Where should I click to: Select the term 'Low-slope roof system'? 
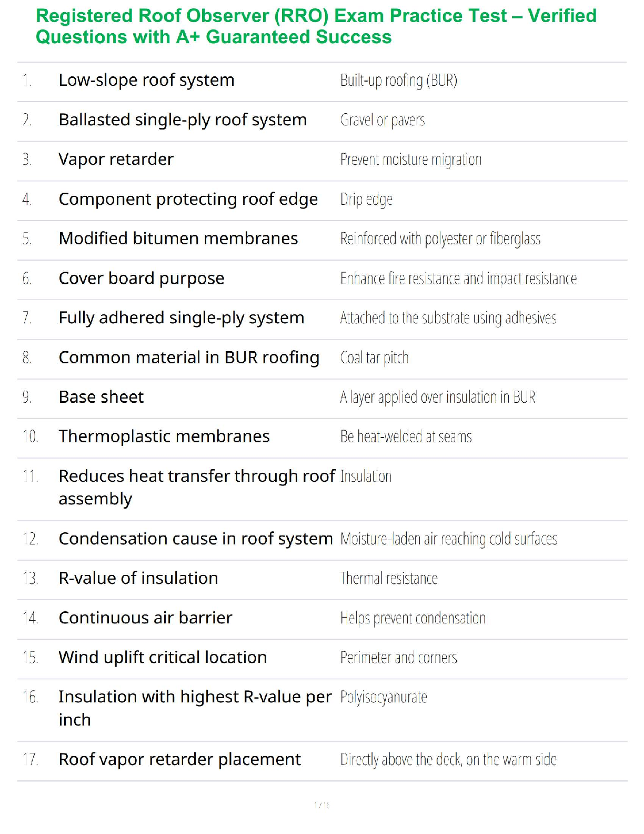(x=146, y=80)
